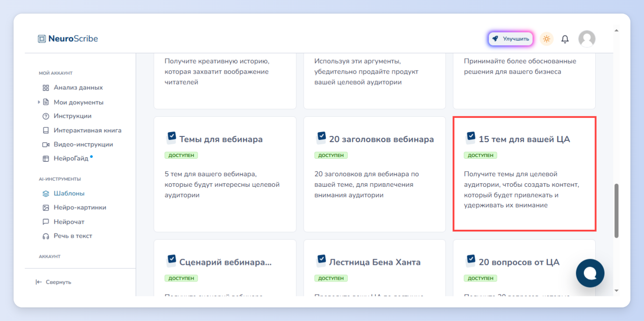Viewport: 644px width, 321px height.
Task: Select Шаблоны in AI-инструменты
Action: [x=69, y=193]
